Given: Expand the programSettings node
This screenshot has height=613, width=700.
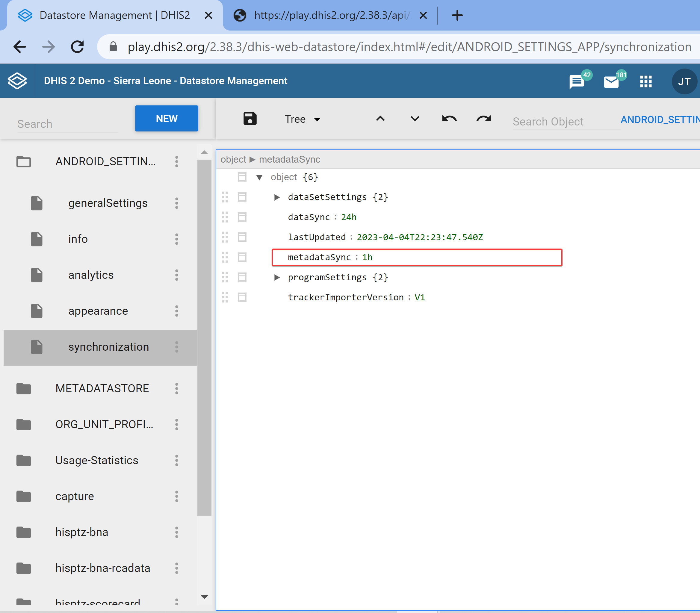Looking at the screenshot, I should pos(277,277).
